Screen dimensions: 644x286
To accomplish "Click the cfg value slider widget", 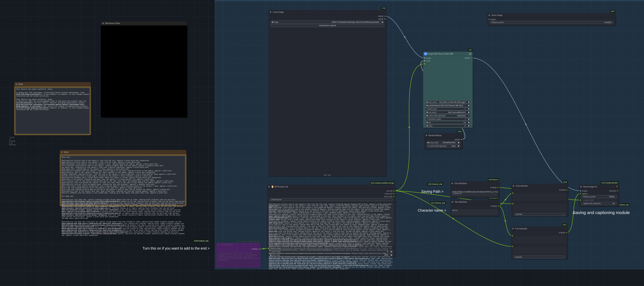I will (448, 123).
